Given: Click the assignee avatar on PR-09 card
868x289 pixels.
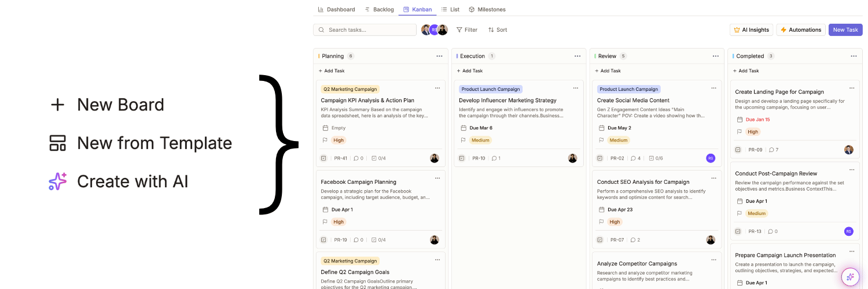Looking at the screenshot, I should 849,150.
